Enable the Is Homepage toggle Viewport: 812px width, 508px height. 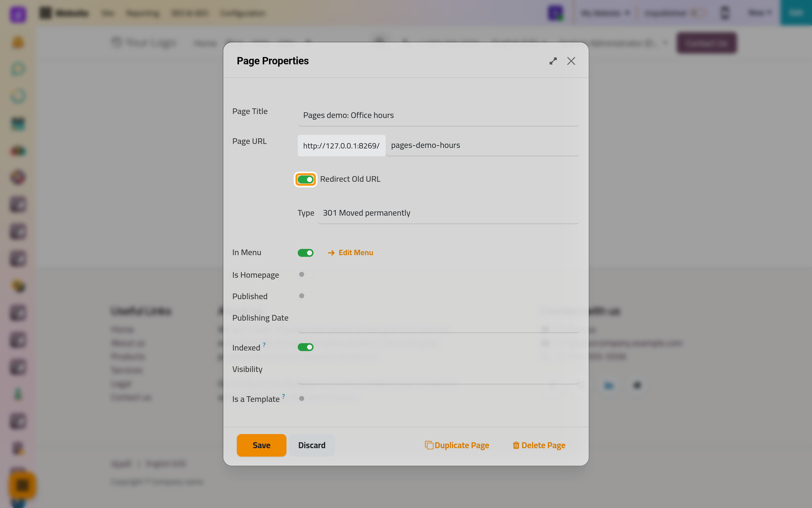(305, 274)
